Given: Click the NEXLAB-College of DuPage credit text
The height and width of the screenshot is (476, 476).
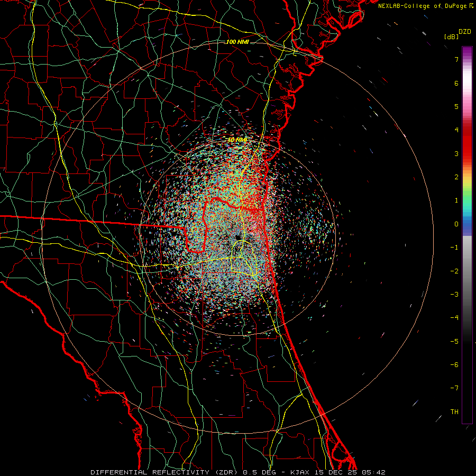Looking at the screenshot, I should pos(425,6).
